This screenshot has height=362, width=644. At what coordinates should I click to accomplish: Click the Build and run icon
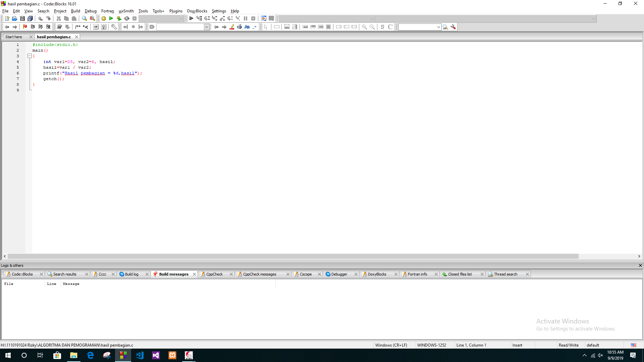click(x=119, y=18)
